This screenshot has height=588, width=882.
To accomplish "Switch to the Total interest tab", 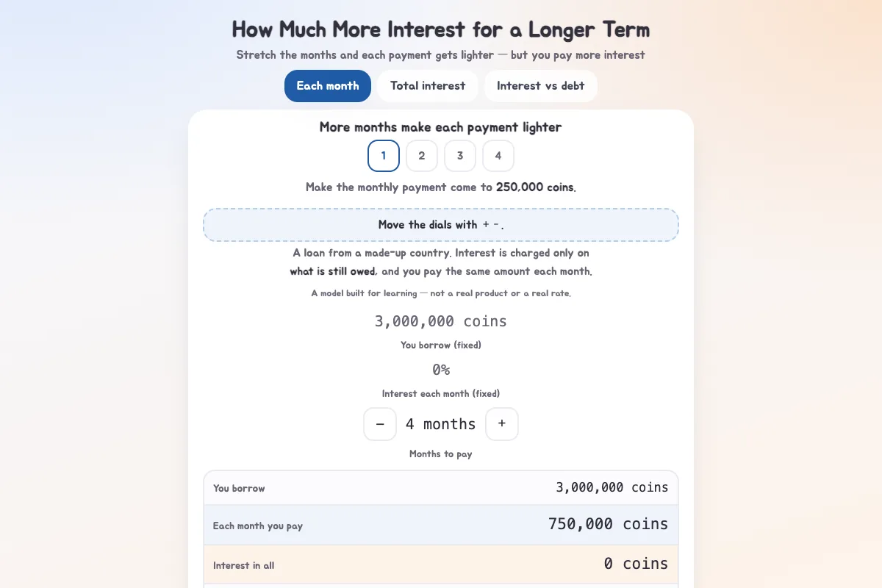I will click(428, 86).
